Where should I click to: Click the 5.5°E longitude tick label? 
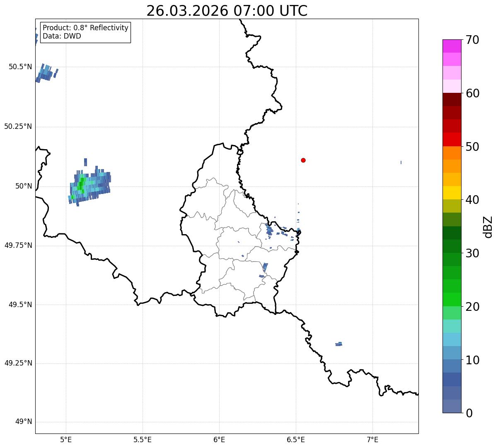(143, 440)
